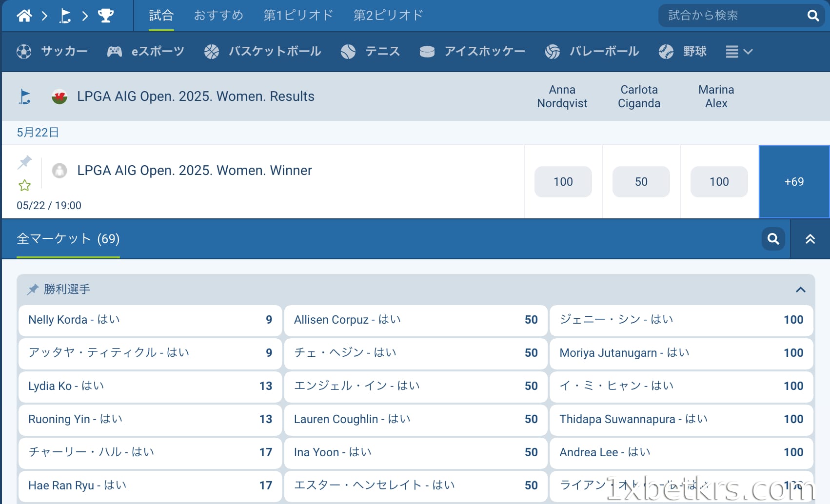
Task: Select the basketball icon
Action: pyautogui.click(x=212, y=52)
